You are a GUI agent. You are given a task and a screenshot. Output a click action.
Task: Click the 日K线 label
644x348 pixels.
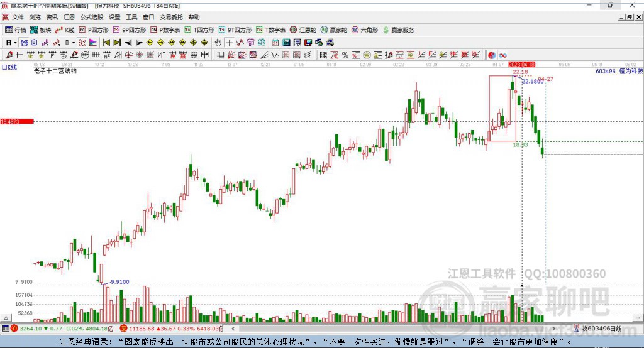coord(9,67)
